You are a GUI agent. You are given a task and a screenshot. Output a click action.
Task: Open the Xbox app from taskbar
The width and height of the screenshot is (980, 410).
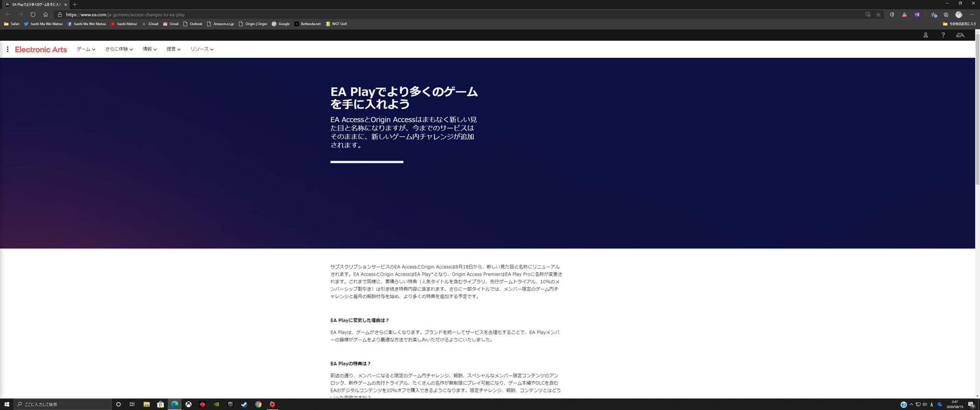coord(189,404)
